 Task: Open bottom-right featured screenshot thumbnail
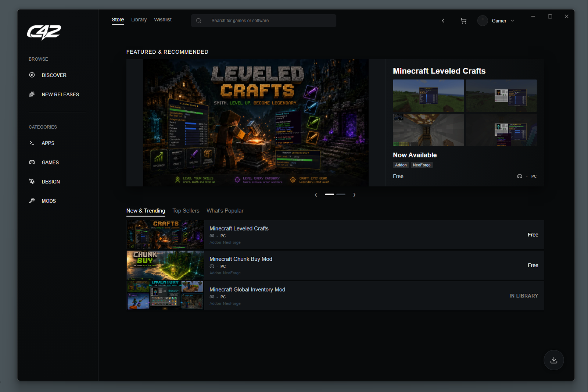(501, 130)
